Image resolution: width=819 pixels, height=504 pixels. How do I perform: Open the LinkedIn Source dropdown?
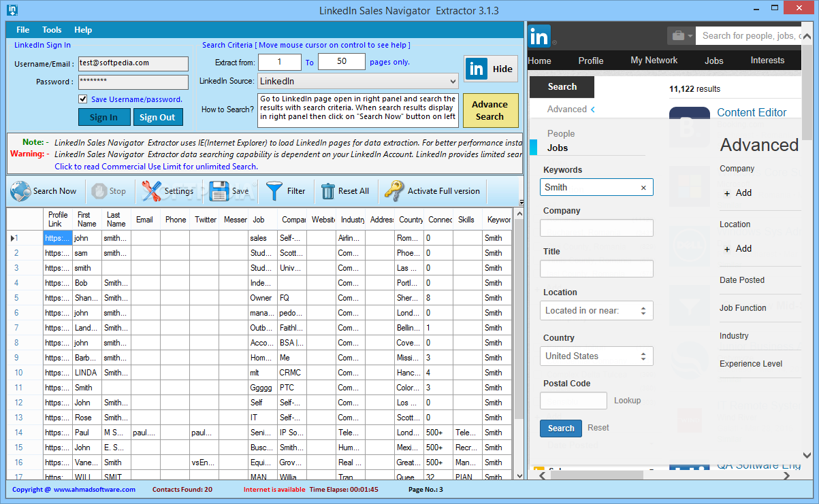pos(357,81)
